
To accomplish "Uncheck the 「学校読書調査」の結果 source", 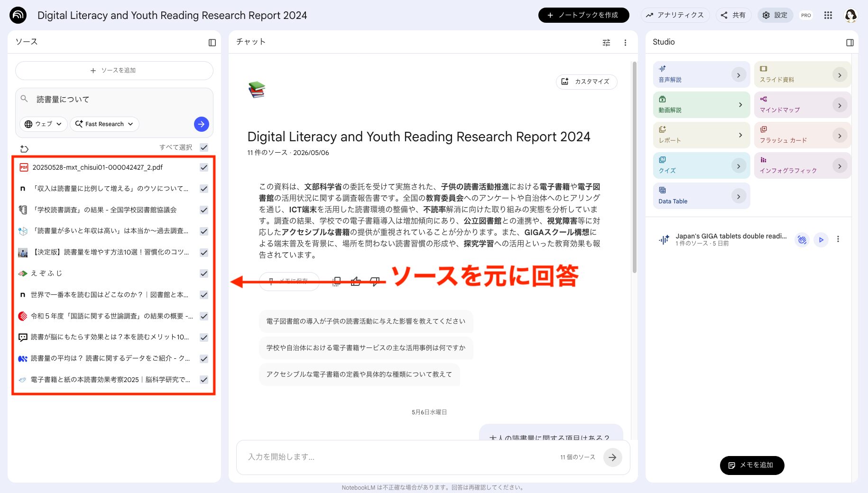I will coord(204,210).
